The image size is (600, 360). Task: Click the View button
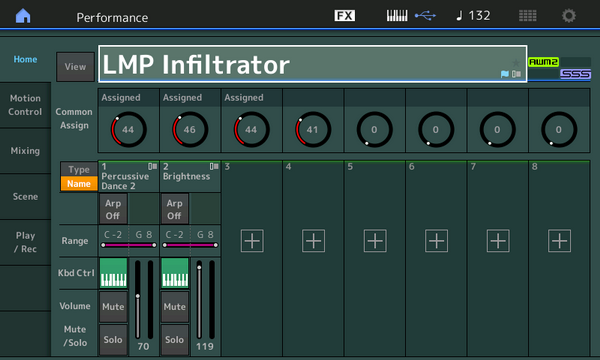tap(75, 67)
